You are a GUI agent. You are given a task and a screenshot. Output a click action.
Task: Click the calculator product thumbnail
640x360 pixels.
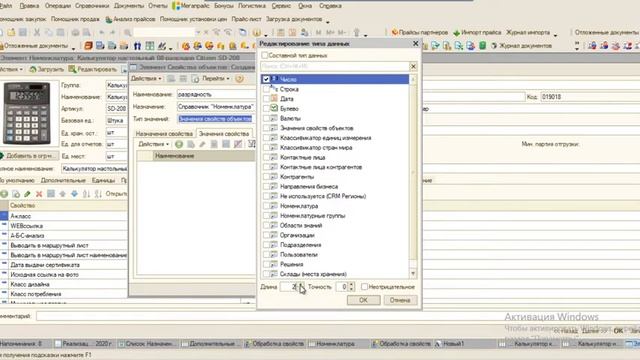click(x=27, y=113)
